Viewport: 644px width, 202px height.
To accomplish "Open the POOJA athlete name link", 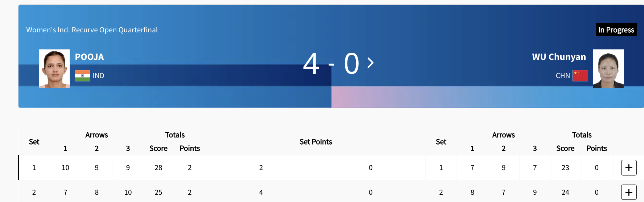I will click(89, 57).
